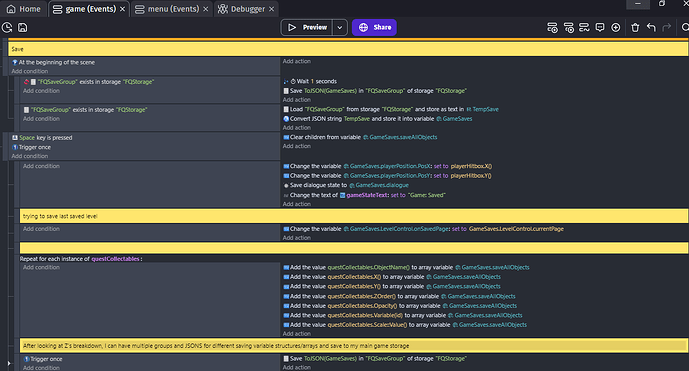Select Load 'FQSaveGroup' from storage action
Viewport: 689px width, 371px height.
click(391, 109)
